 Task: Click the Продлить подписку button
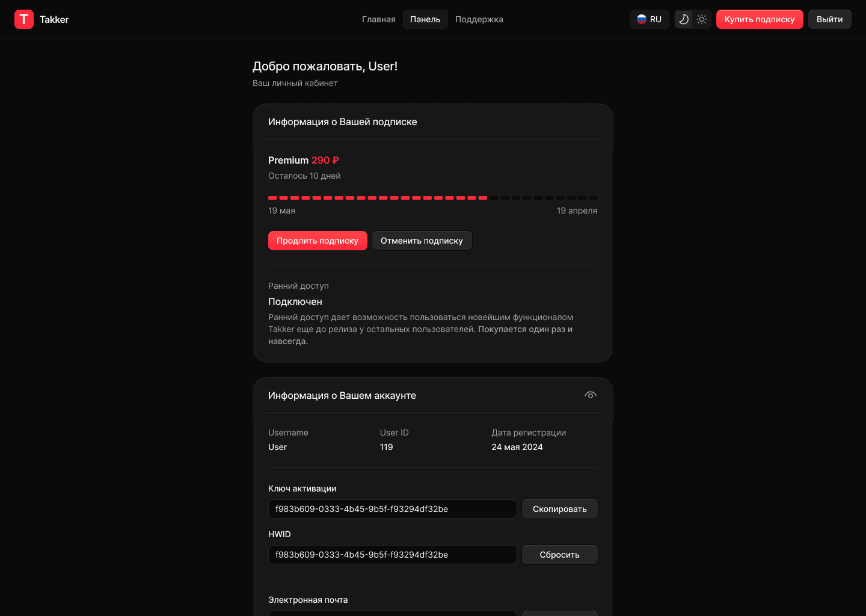point(318,241)
